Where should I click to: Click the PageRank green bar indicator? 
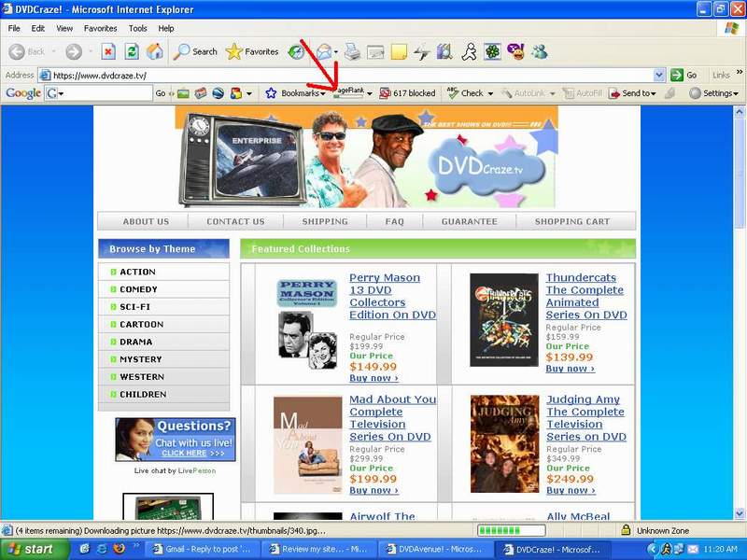tap(348, 97)
